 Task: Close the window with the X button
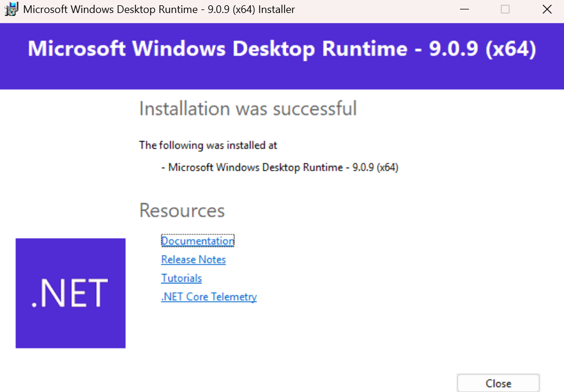[547, 9]
